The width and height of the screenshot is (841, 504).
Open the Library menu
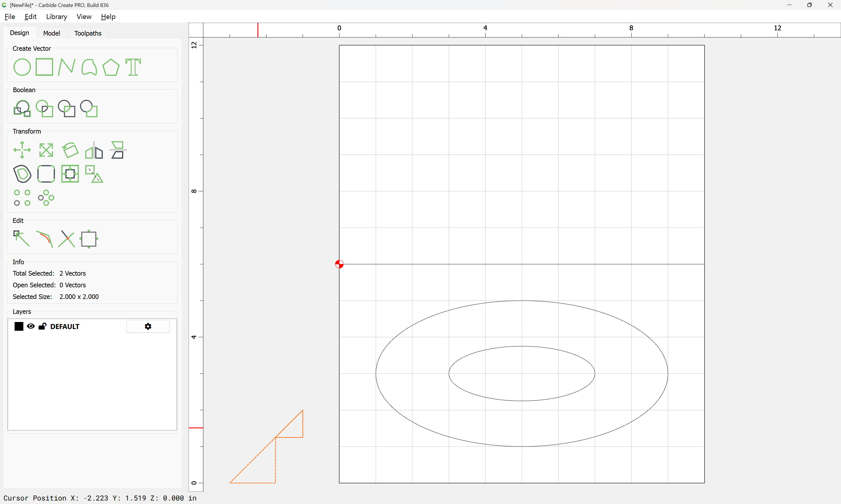[x=56, y=17]
